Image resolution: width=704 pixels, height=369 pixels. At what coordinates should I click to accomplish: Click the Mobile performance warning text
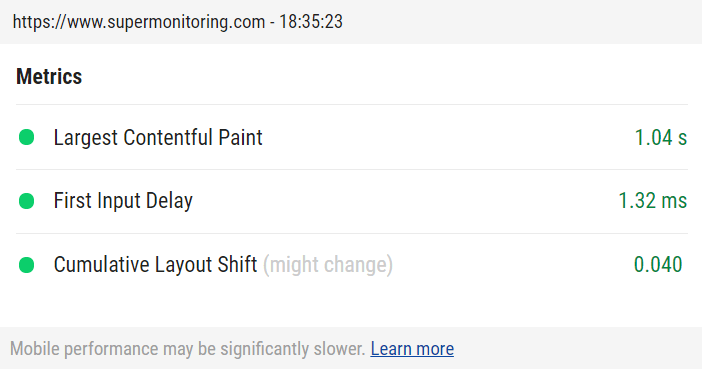[188, 349]
